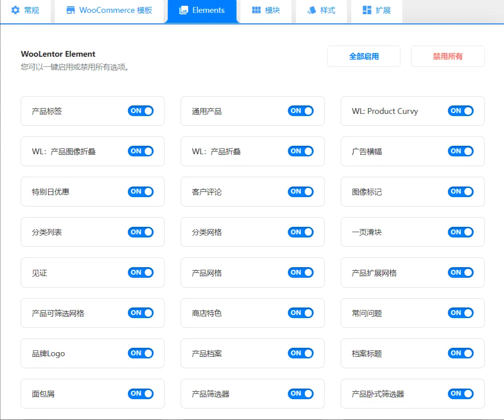Disable the 广告横幅 element
This screenshot has height=420, width=504.
click(461, 151)
